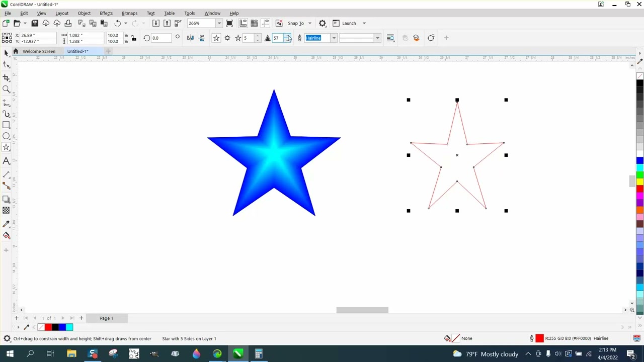Switch to the Untitled-1* tab
This screenshot has width=644, height=362.
click(x=77, y=51)
